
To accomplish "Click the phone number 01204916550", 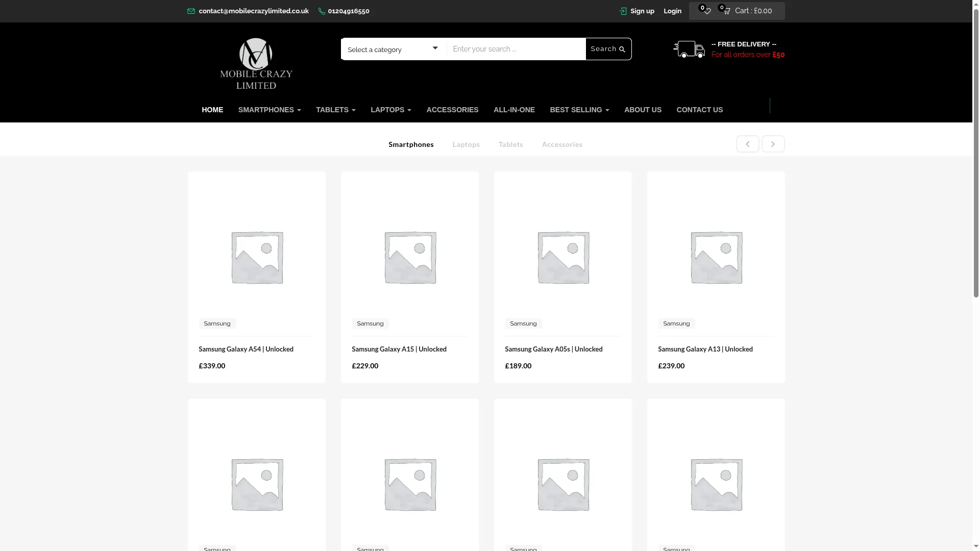I will 349,11.
